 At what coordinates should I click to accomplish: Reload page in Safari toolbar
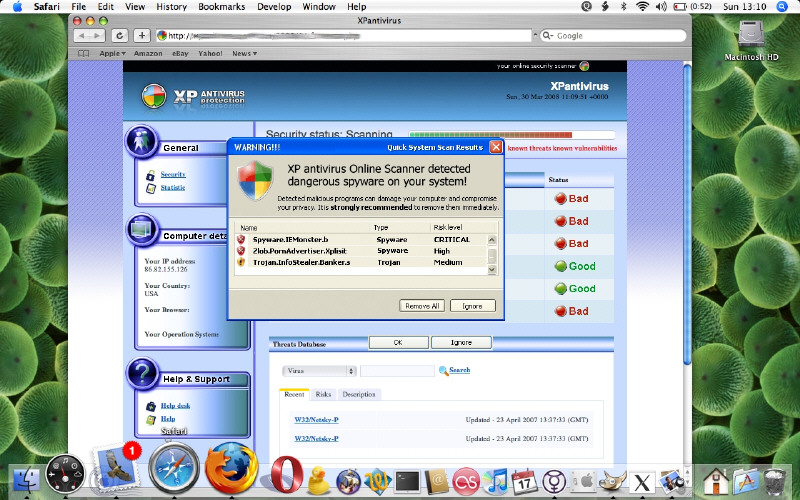click(x=119, y=35)
